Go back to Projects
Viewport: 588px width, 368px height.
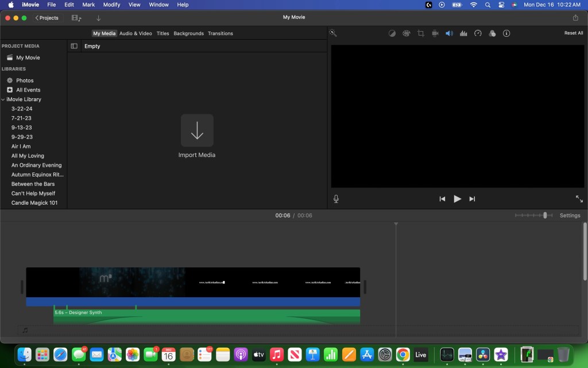coord(47,18)
